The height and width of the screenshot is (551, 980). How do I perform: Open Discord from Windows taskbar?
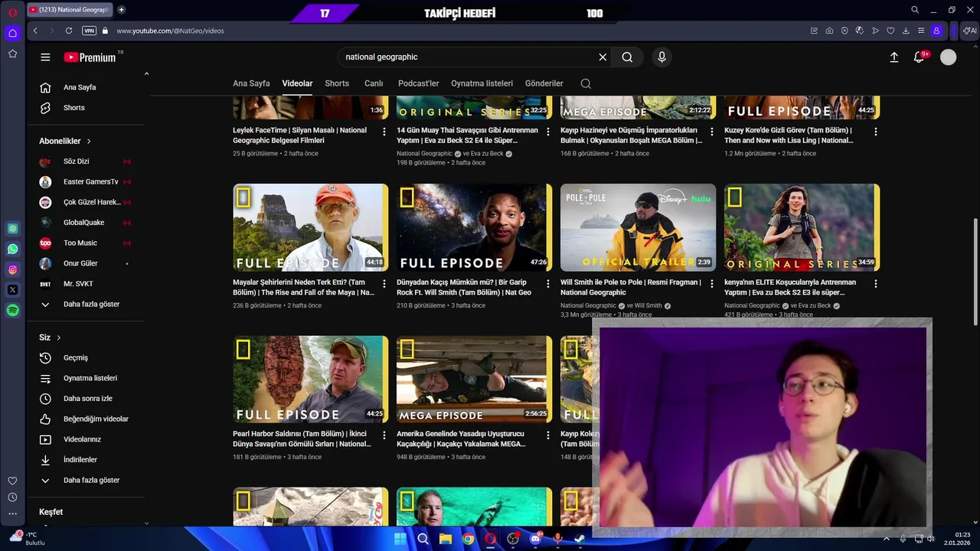(535, 539)
